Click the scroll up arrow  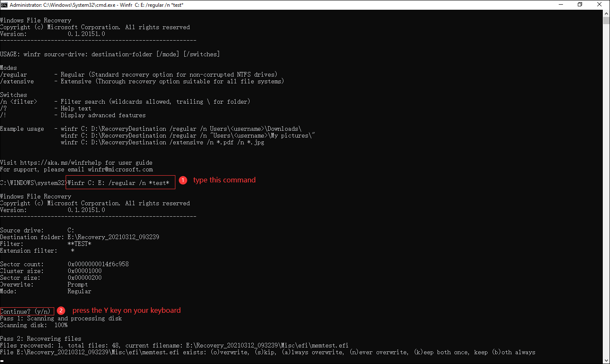coord(606,14)
